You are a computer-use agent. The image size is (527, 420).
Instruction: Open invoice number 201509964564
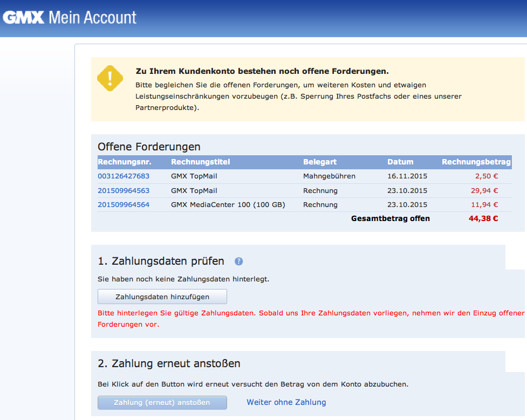[124, 205]
